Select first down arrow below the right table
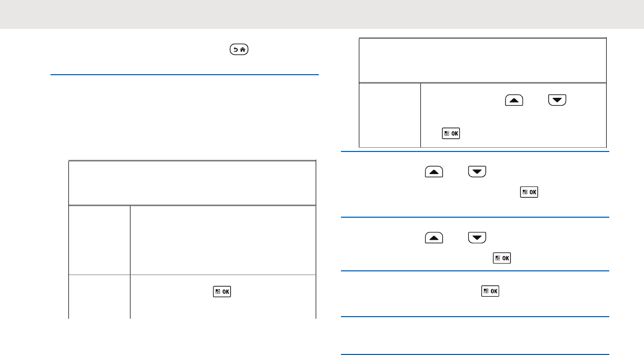The height and width of the screenshot is (355, 644). click(x=477, y=172)
